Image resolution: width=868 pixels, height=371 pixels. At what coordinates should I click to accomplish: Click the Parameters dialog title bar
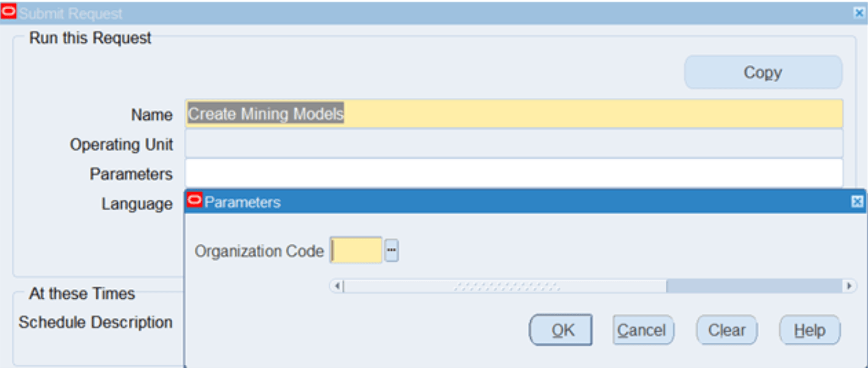coord(521,202)
